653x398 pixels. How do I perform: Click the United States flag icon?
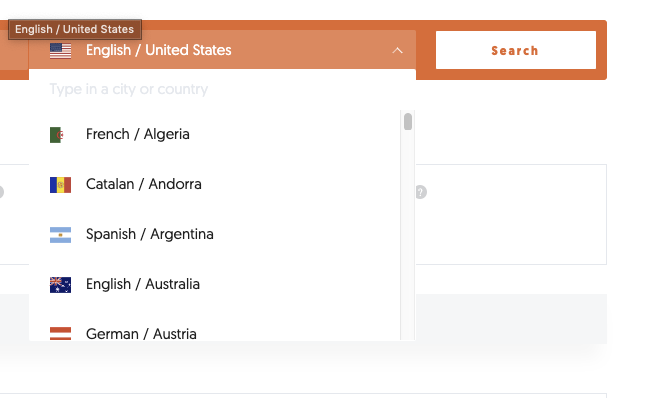tap(60, 51)
